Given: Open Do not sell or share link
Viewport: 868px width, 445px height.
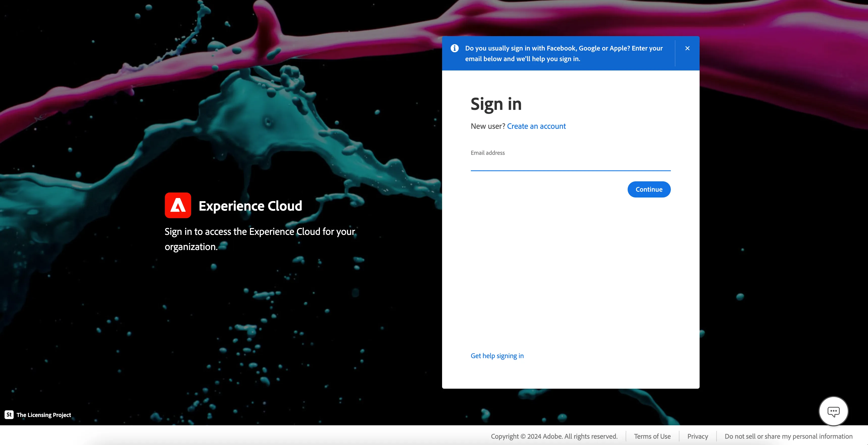Looking at the screenshot, I should (788, 436).
